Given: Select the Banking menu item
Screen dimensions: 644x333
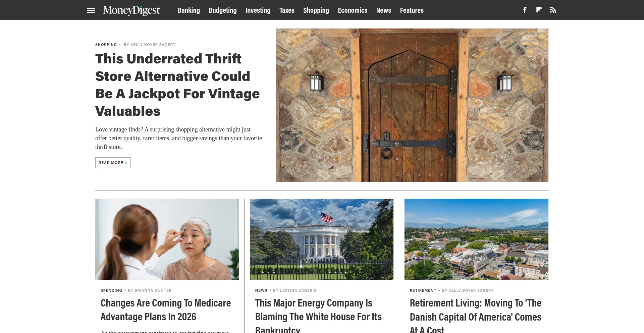Looking at the screenshot, I should (x=189, y=10).
